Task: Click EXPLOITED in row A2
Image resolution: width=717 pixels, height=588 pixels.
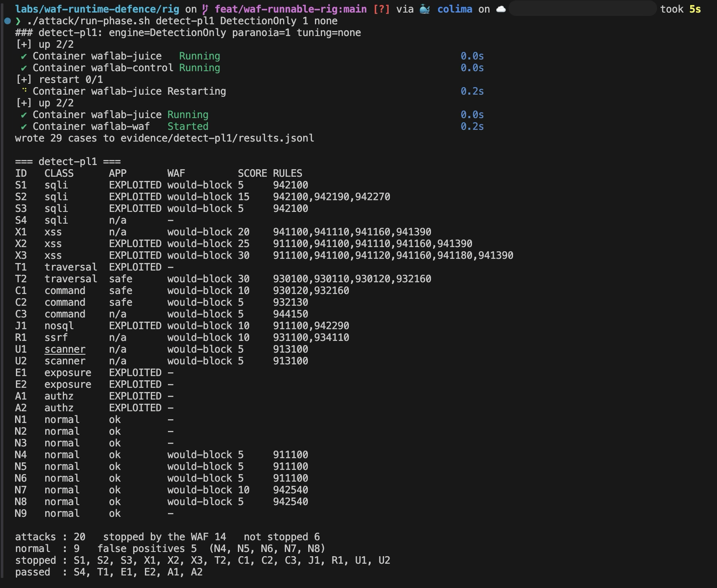Action: (135, 408)
